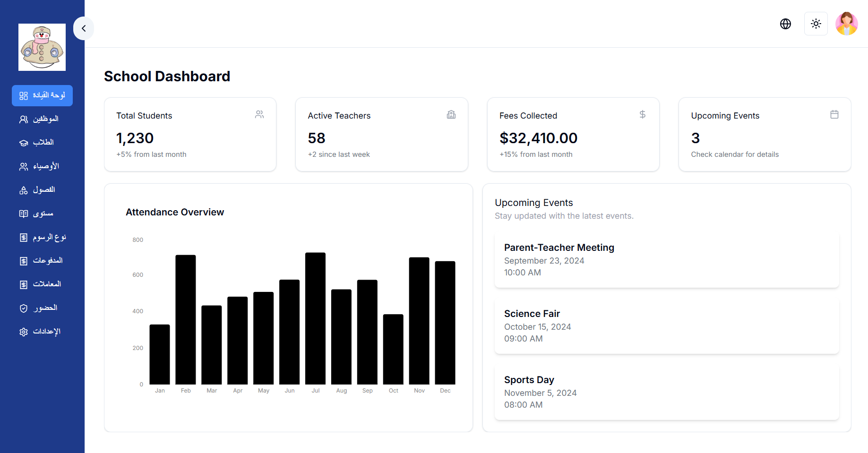This screenshot has height=453, width=868.
Task: Click the نوع الرسوم receipt icon
Action: 24,238
